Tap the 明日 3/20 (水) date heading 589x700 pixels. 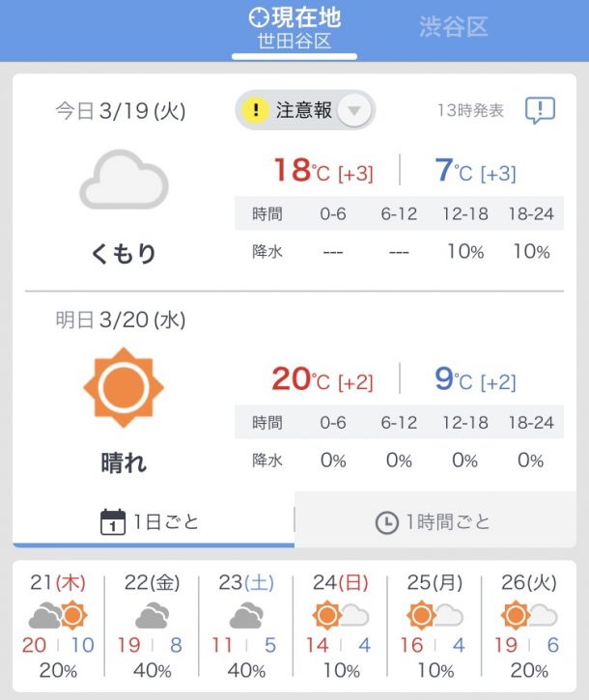pos(121,320)
